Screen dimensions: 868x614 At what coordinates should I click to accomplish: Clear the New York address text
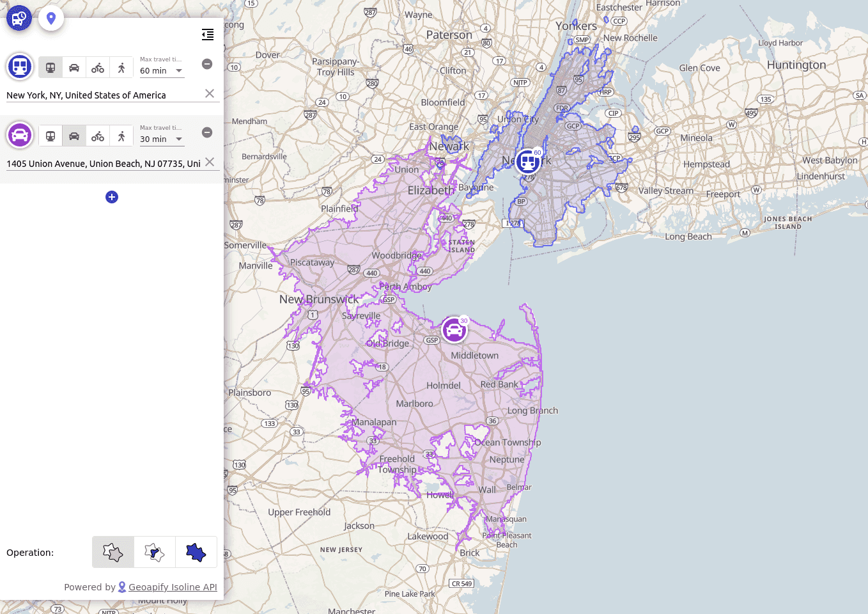210,93
